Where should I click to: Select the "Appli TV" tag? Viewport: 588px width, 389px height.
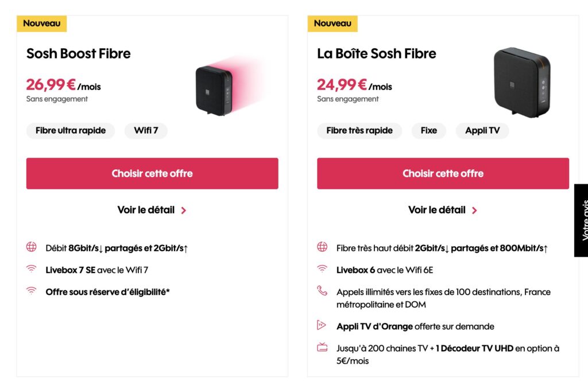[482, 130]
